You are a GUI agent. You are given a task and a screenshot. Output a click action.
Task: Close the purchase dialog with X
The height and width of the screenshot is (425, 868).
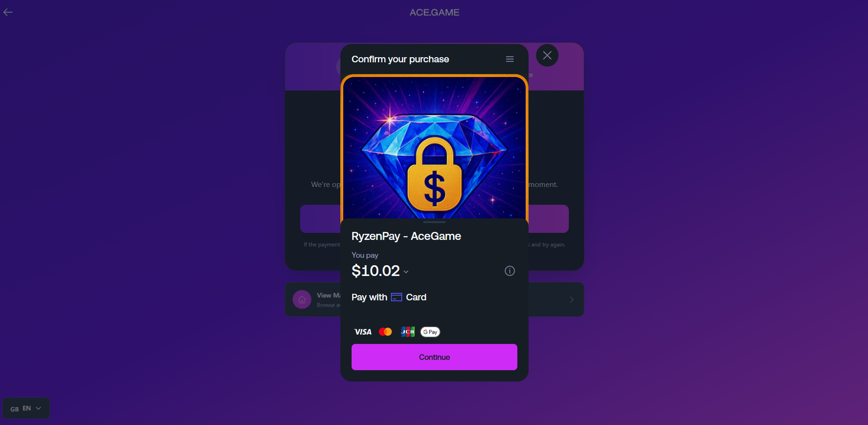[x=547, y=55]
